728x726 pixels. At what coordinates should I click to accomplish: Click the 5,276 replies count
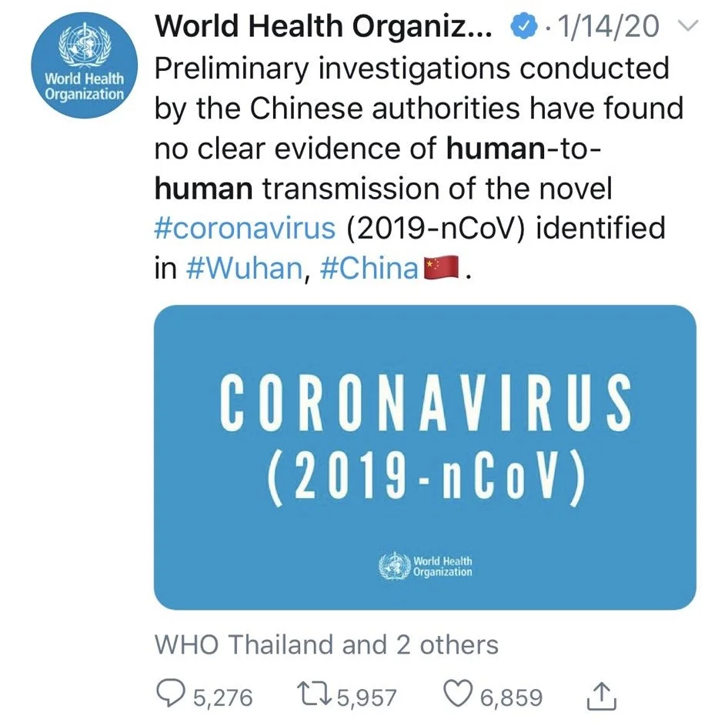click(222, 698)
